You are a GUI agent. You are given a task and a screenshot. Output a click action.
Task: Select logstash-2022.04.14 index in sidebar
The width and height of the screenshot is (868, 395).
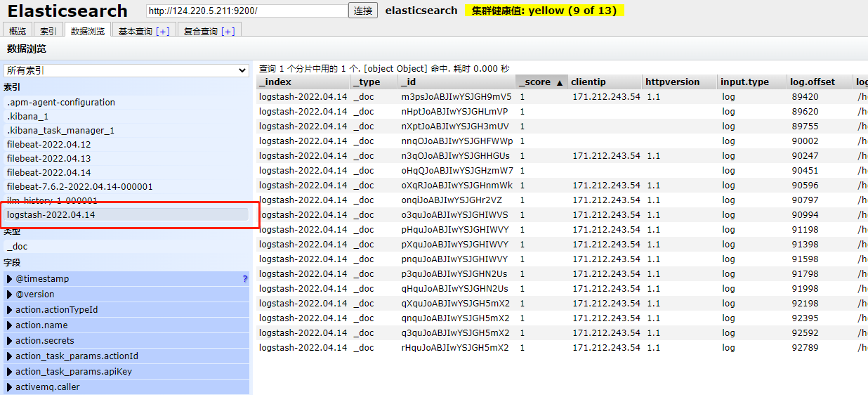click(x=126, y=214)
